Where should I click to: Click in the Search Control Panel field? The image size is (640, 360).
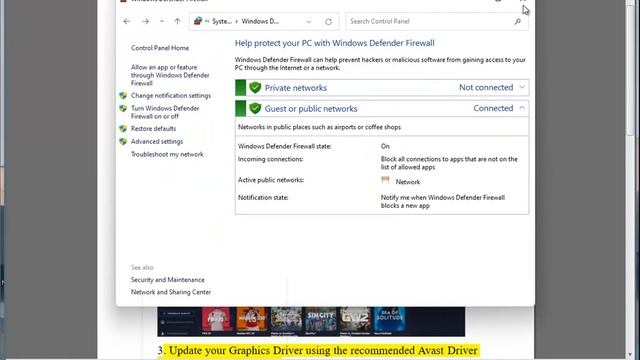tap(437, 22)
